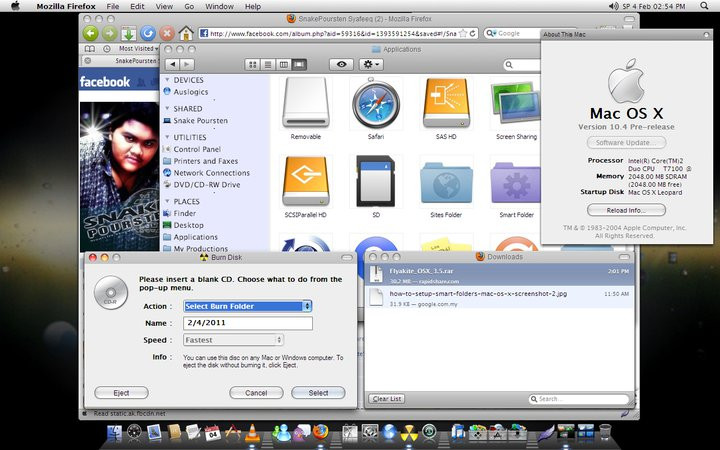Click Reload Info in About This Mac
Image resolution: width=720 pixels, height=450 pixels.
[x=626, y=210]
